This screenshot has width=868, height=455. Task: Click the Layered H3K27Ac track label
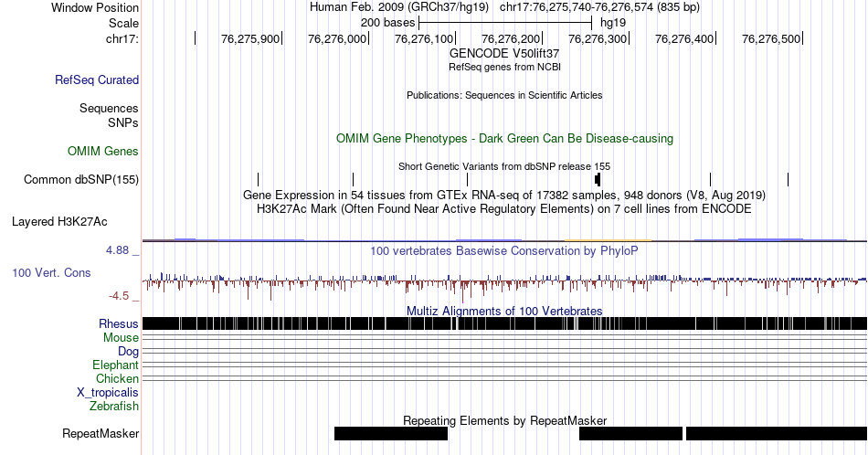click(59, 221)
